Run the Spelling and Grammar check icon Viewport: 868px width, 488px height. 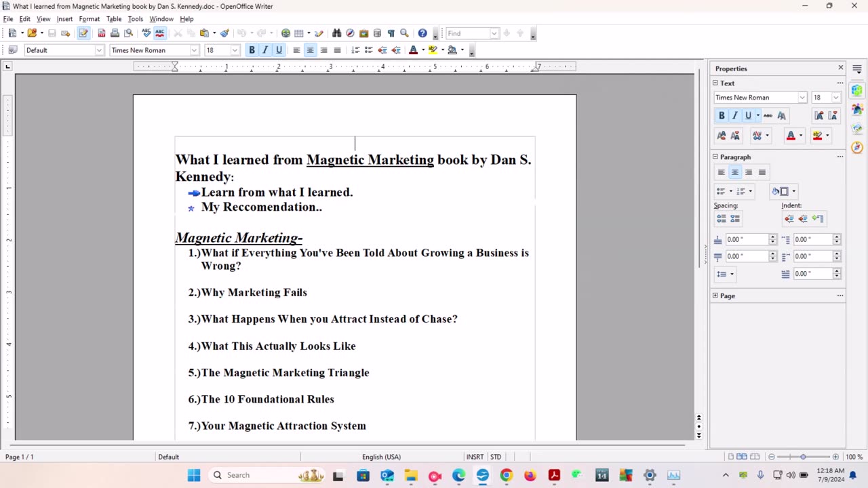pyautogui.click(x=146, y=33)
